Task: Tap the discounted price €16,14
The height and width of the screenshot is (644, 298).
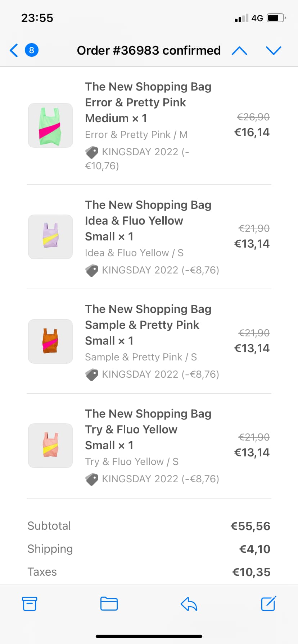Action: (x=252, y=133)
